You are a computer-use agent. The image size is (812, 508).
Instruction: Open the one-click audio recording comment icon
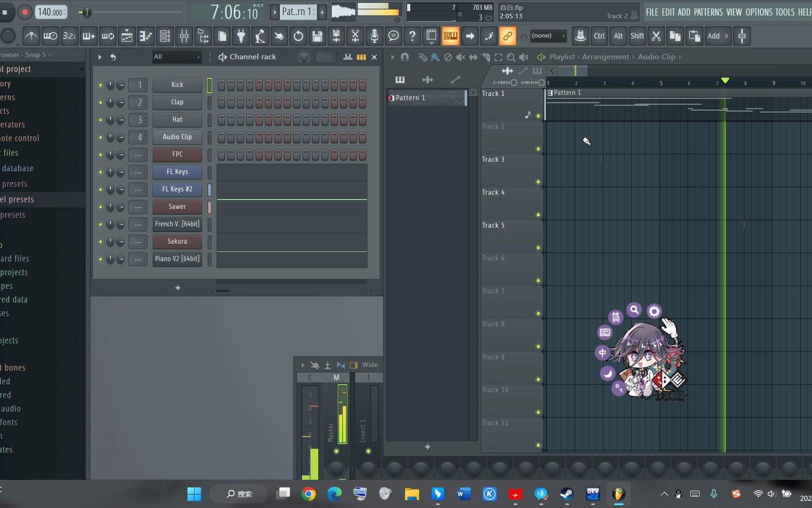click(393, 36)
